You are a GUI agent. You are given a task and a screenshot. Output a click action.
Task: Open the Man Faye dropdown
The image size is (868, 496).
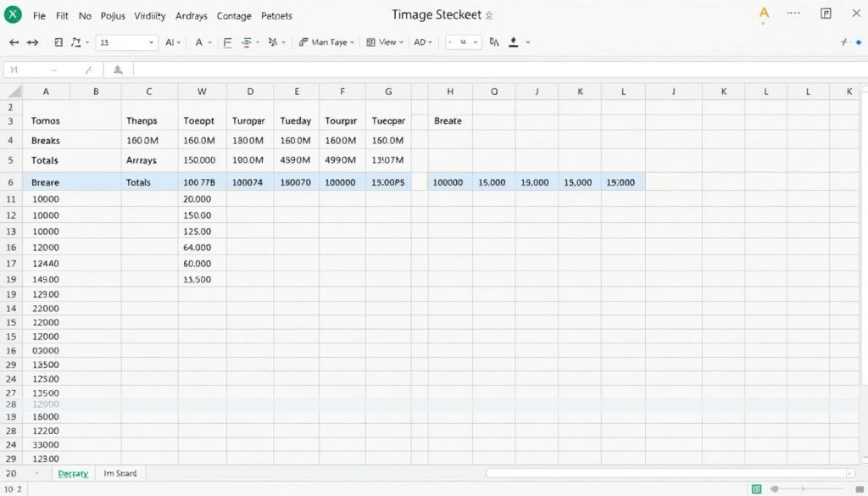tap(326, 42)
